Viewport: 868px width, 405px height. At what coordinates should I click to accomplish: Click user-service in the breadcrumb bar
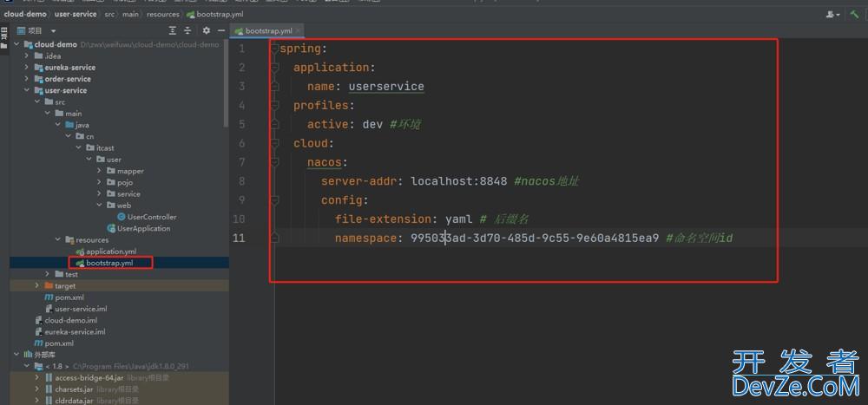coord(76,15)
